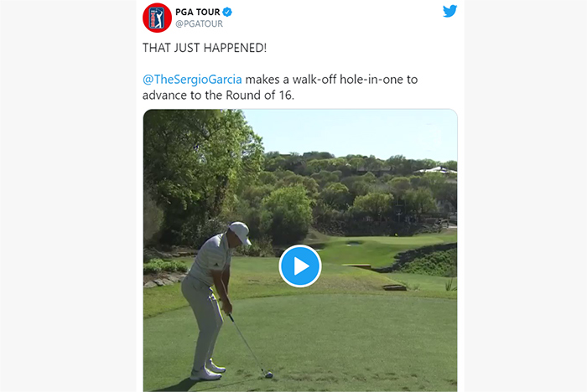Click the stone retaining wall left of golfer
The image size is (587, 392).
pos(164,280)
